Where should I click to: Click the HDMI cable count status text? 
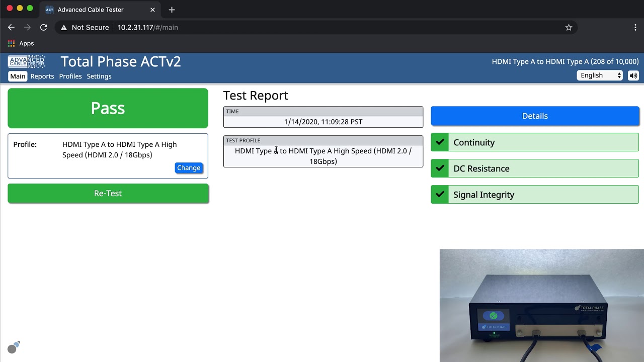click(566, 62)
